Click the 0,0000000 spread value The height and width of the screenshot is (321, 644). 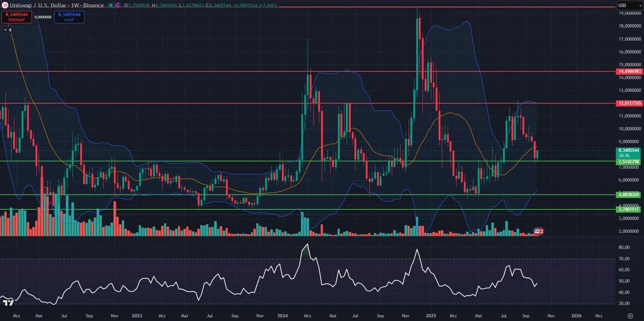[43, 17]
